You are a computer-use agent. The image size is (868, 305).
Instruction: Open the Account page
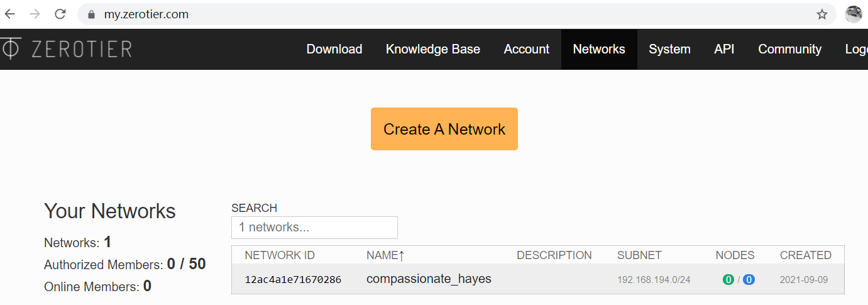point(527,49)
